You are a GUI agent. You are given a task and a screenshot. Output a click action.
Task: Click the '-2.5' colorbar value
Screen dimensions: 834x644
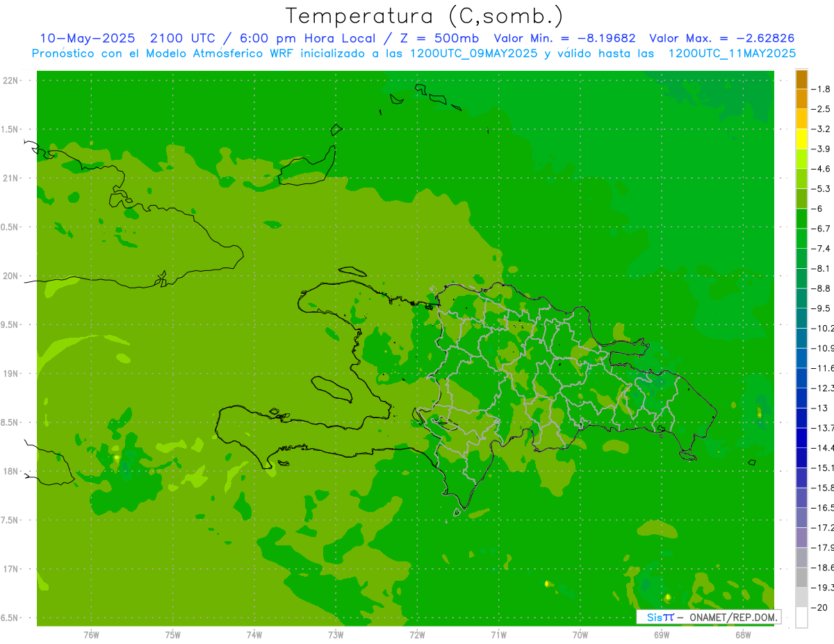click(x=821, y=109)
